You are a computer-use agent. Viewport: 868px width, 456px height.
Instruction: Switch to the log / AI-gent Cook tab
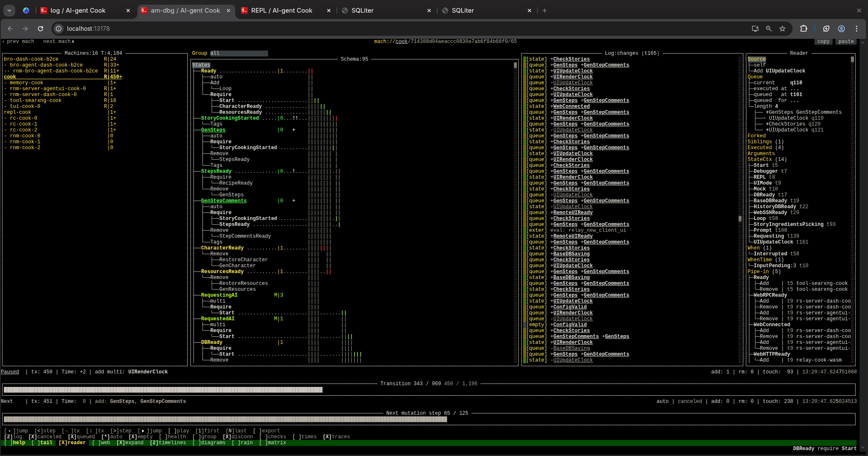click(x=86, y=11)
